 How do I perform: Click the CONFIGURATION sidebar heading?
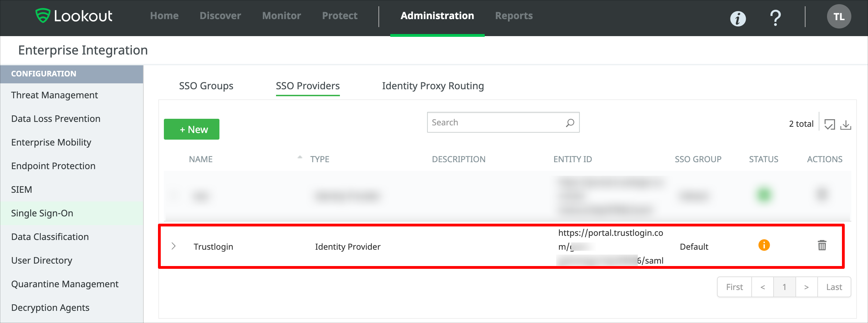pyautogui.click(x=44, y=74)
